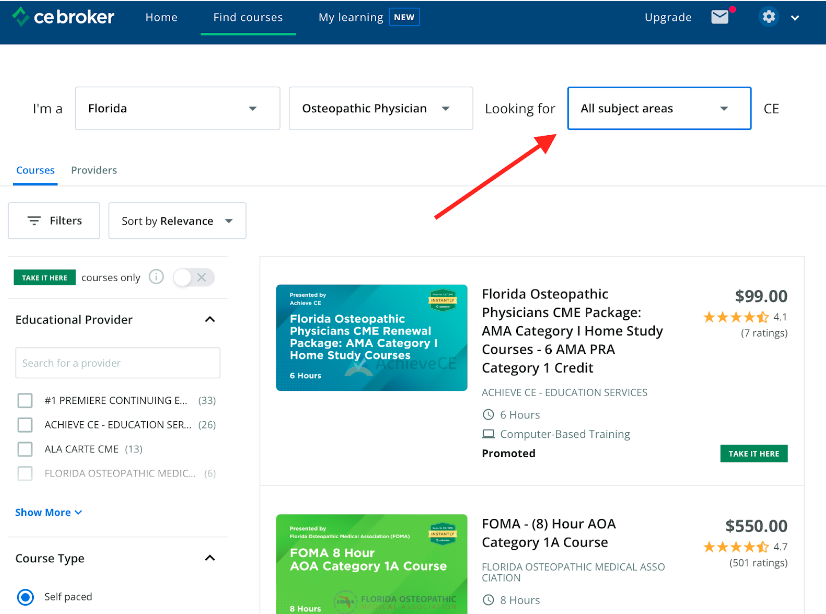Click the star rating for the $99.00 course
Viewport: 826px width, 614px height.
[x=736, y=317]
